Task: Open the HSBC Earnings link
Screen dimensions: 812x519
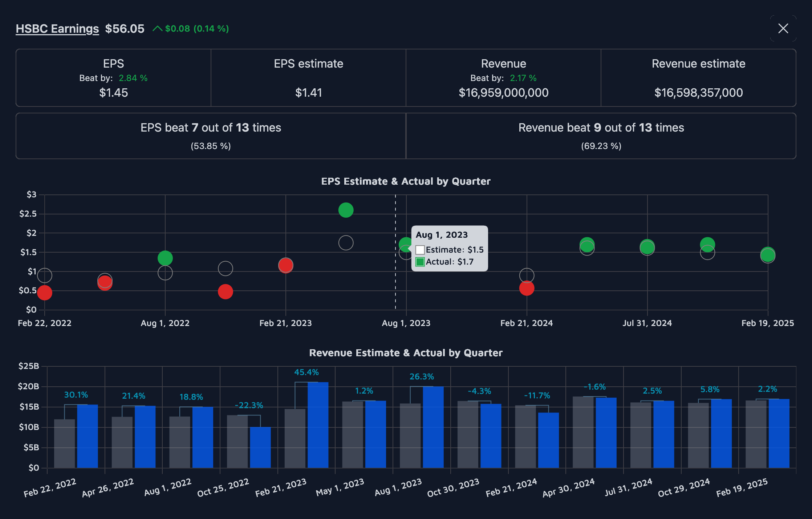Action: [x=57, y=28]
